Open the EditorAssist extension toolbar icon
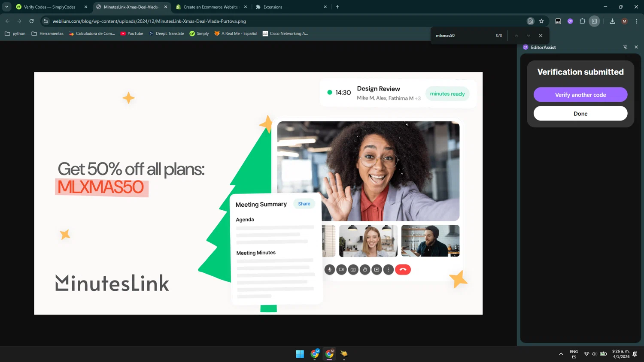 point(570,21)
